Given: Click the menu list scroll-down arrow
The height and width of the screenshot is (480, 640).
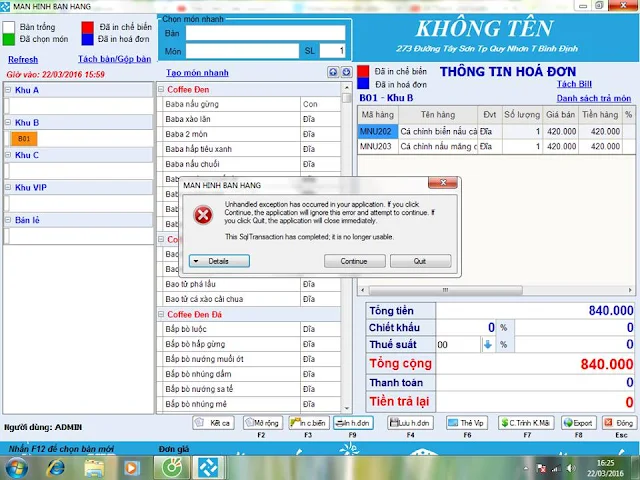Looking at the screenshot, I should (347, 408).
